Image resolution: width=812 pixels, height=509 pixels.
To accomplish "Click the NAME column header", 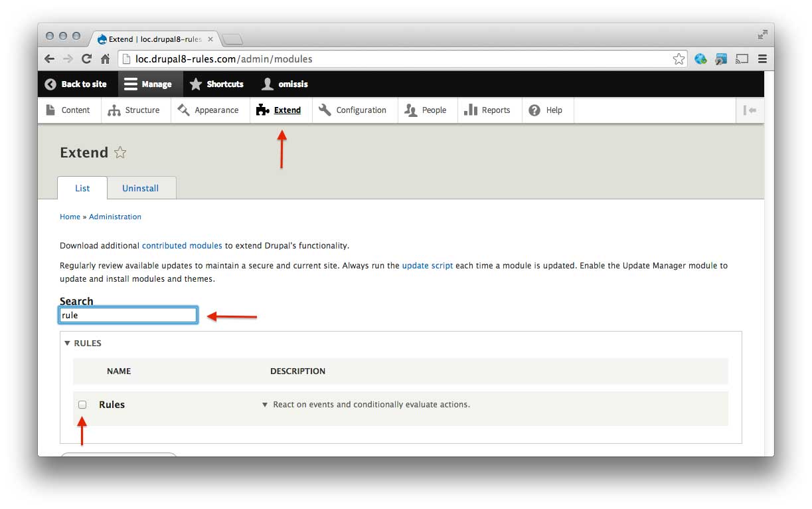I will [119, 371].
